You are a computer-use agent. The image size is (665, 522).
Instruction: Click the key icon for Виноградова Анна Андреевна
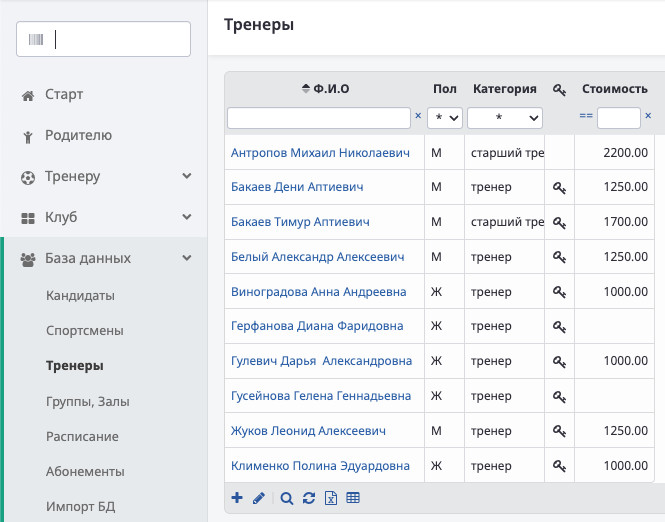(x=559, y=292)
